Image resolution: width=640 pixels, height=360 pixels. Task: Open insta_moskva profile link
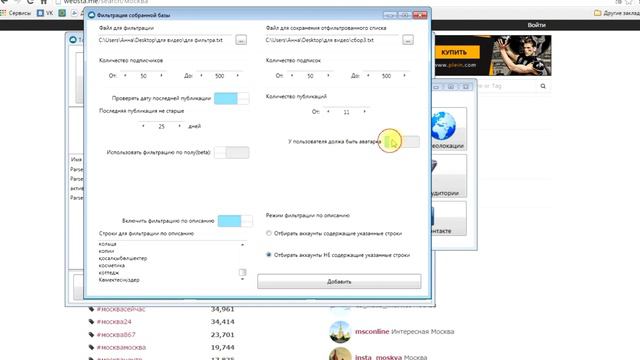[x=378, y=357]
